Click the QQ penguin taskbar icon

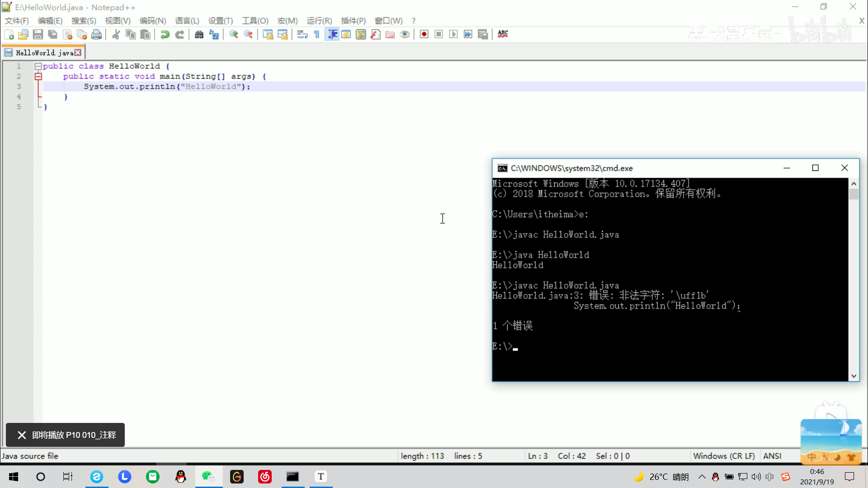tap(181, 477)
